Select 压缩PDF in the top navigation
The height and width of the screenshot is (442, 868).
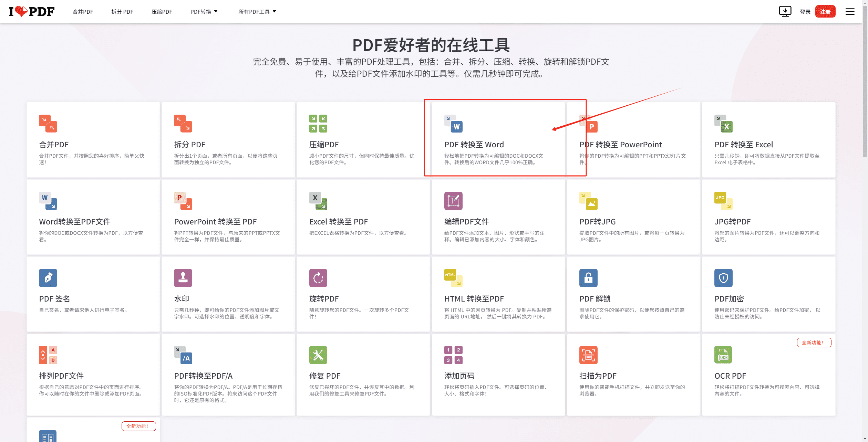click(162, 12)
